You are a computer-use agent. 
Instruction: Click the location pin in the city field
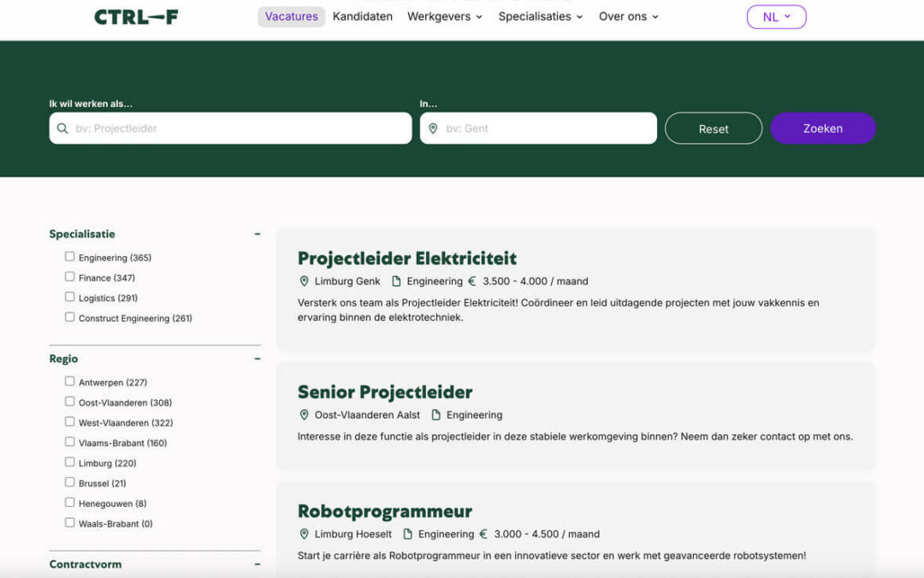(x=433, y=128)
